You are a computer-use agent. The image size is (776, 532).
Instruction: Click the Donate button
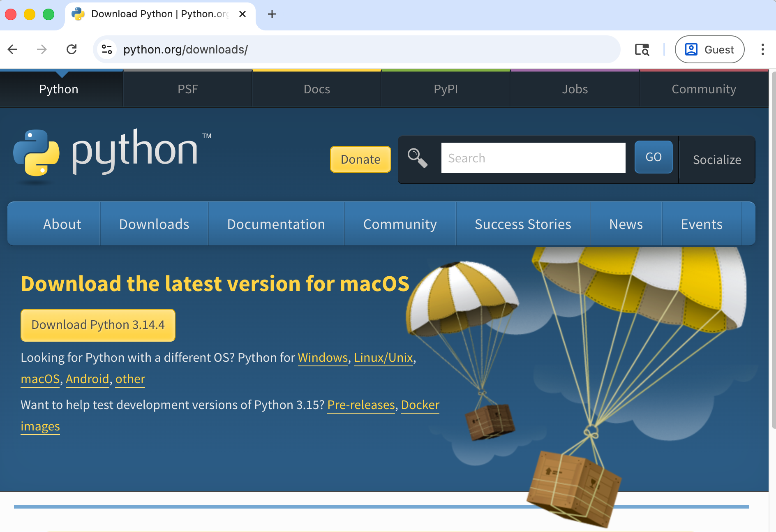[360, 159]
